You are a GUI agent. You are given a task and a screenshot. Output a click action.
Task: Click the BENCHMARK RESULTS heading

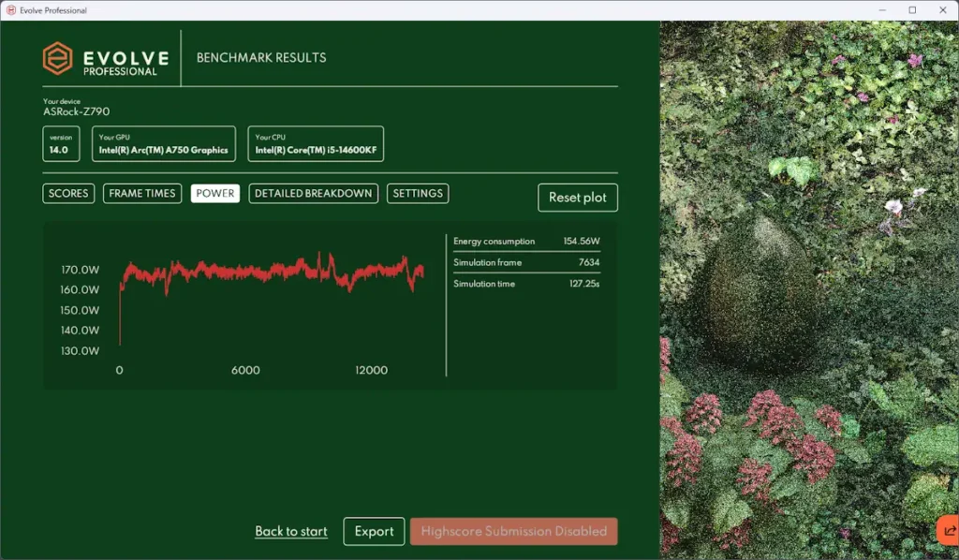261,57
